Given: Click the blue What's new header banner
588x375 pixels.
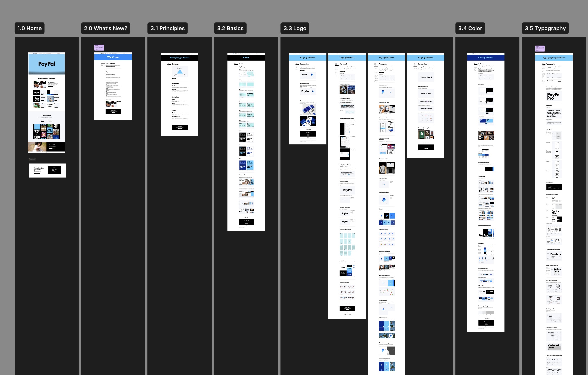Looking at the screenshot, I should pos(113,57).
